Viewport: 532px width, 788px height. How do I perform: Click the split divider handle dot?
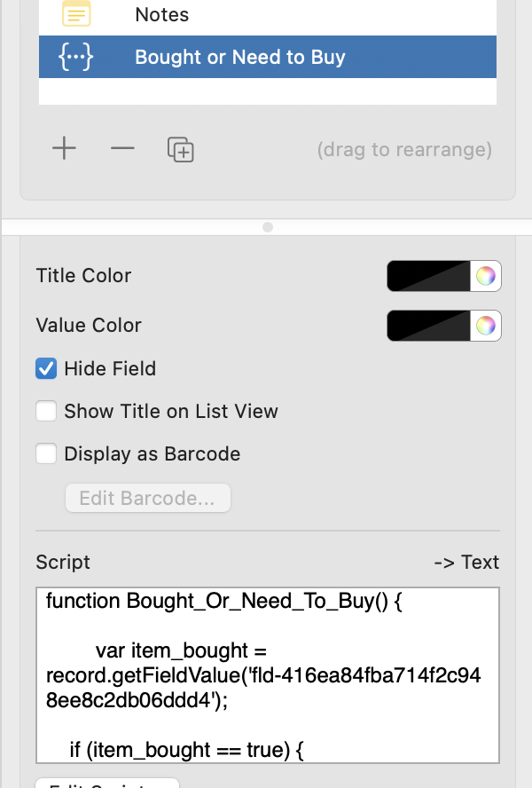[268, 227]
